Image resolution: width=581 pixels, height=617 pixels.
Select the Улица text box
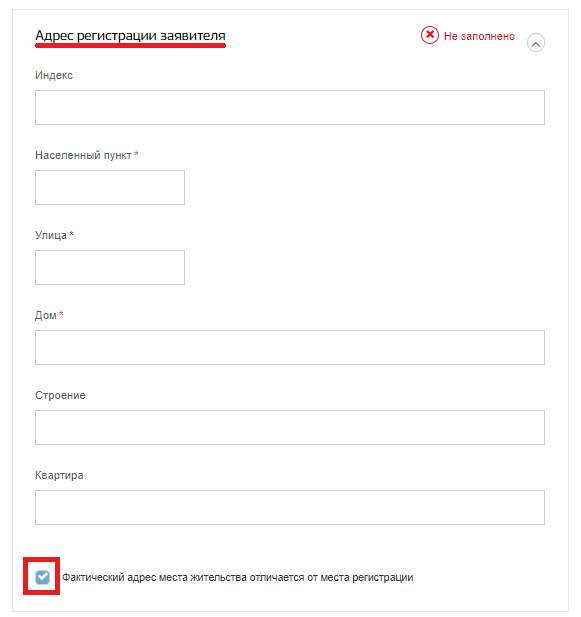(110, 267)
